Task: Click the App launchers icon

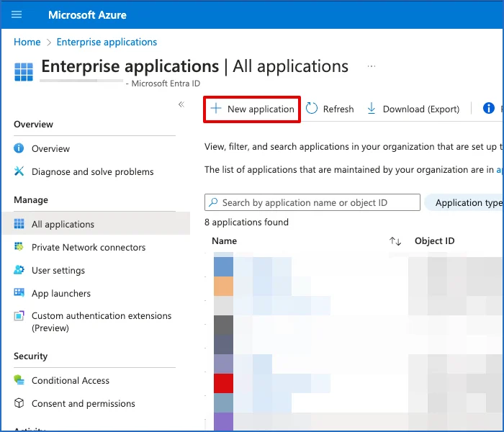Action: [x=19, y=293]
